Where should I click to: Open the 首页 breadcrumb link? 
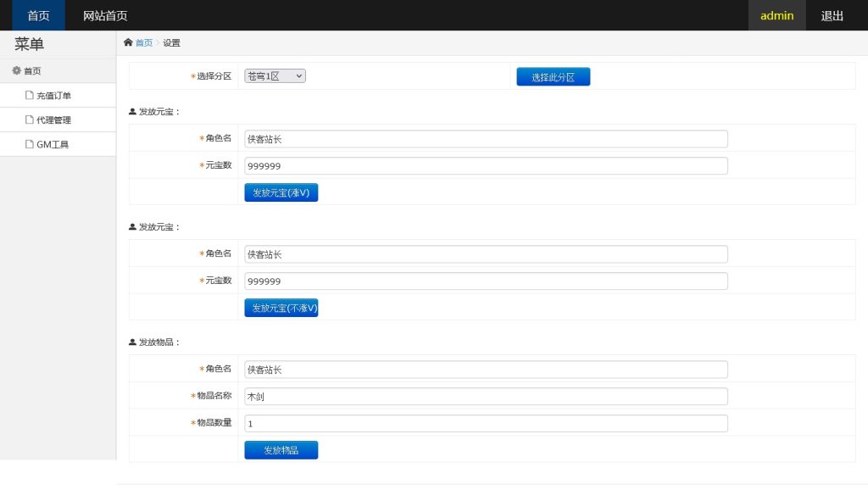[x=143, y=42]
